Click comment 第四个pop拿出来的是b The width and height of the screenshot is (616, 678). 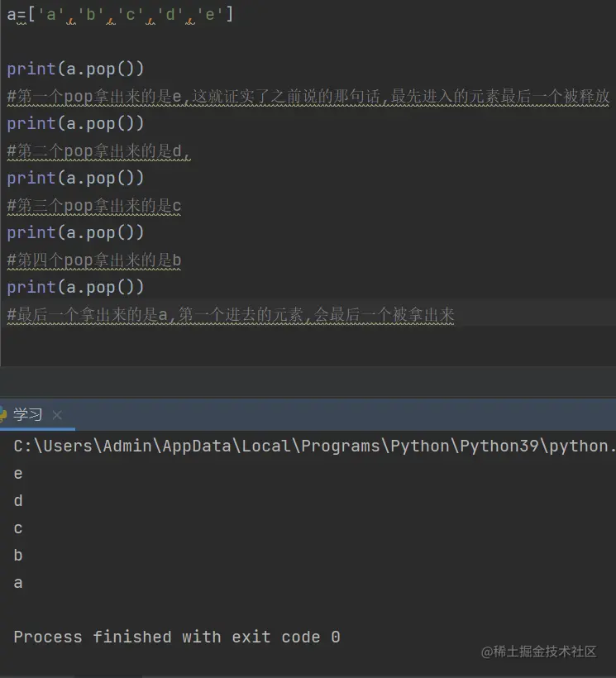pyautogui.click(x=93, y=260)
